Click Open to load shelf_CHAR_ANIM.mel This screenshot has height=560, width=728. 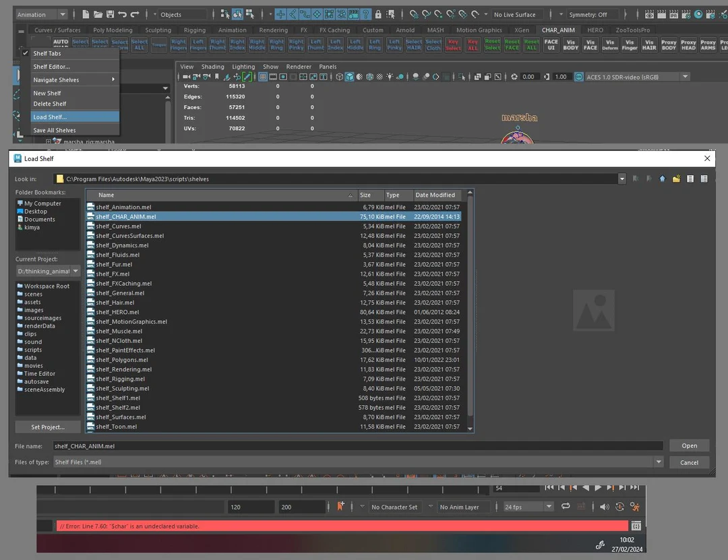tap(689, 445)
